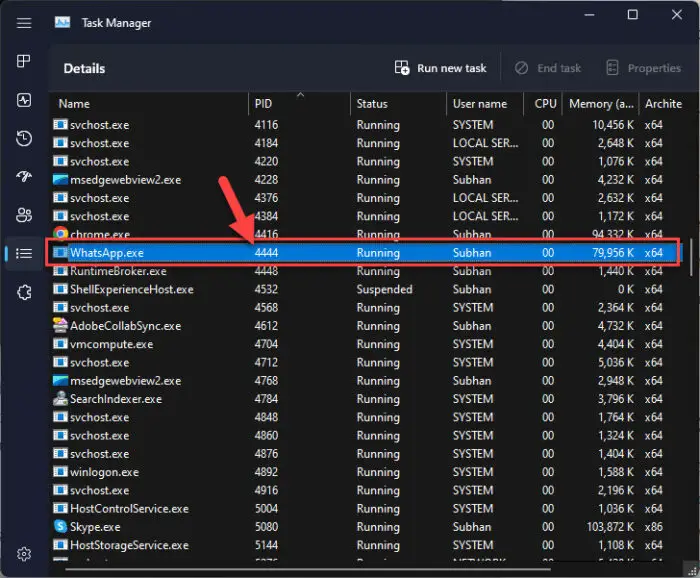Select the SearchIndexer.exe process name
The image size is (700, 578).
[116, 399]
